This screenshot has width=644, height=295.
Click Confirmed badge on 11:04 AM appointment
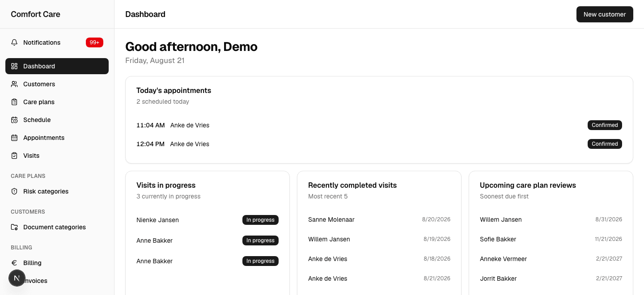click(x=605, y=125)
